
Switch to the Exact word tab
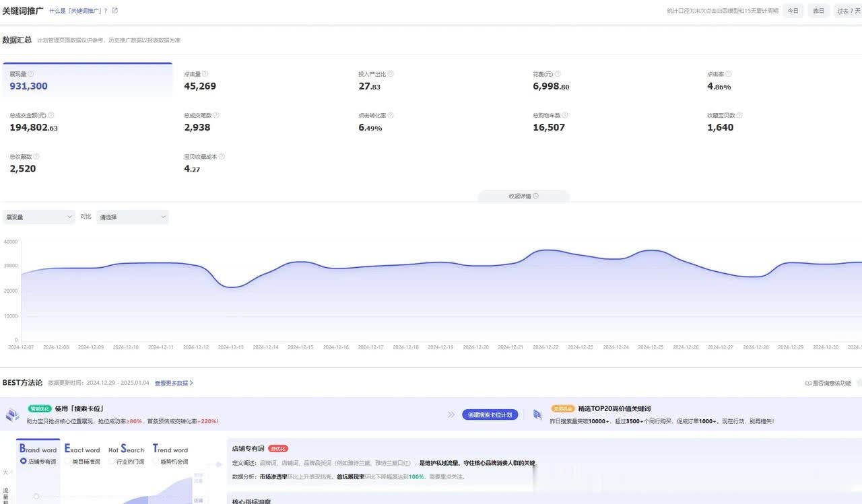tap(82, 449)
